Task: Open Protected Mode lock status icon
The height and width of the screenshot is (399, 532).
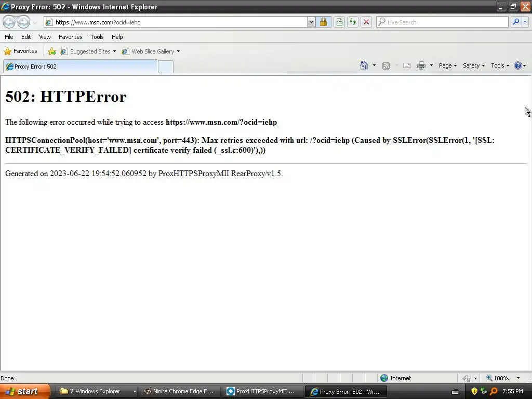Action: (x=467, y=378)
